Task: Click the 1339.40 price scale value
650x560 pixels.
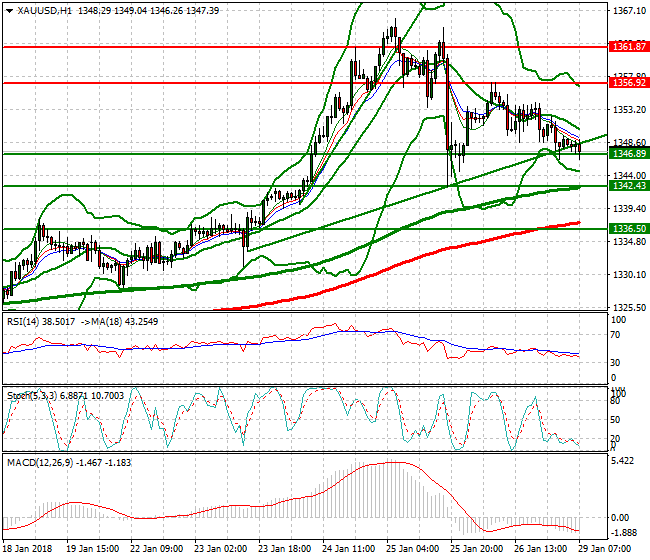Action: (629, 208)
